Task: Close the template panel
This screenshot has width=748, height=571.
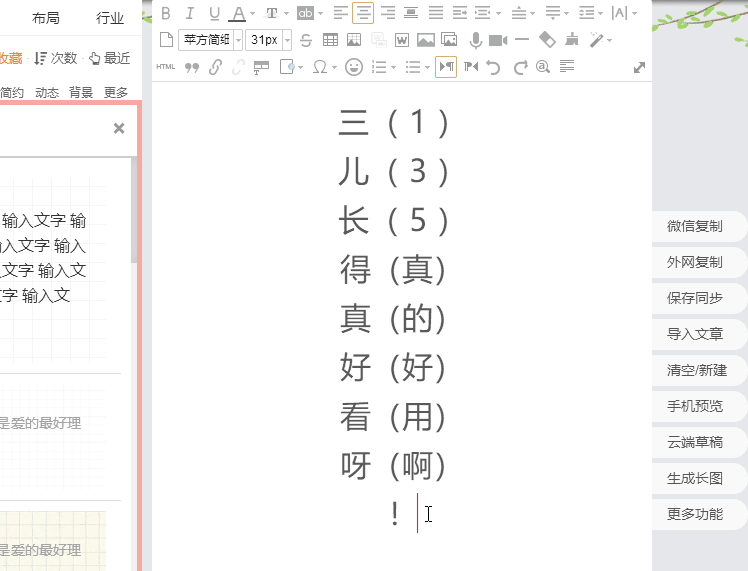Action: point(119,128)
